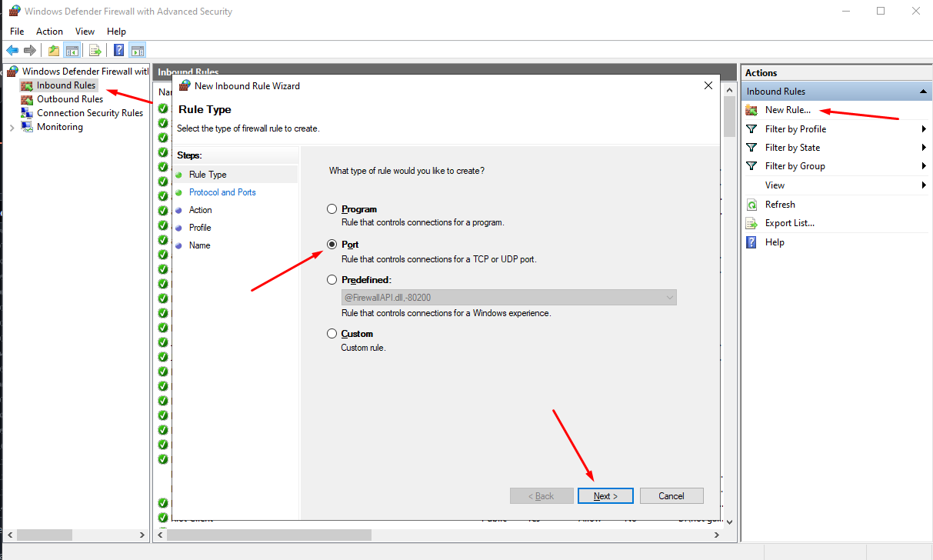Click the Cancel button in the wizard
Image resolution: width=933 pixels, height=560 pixels.
671,496
